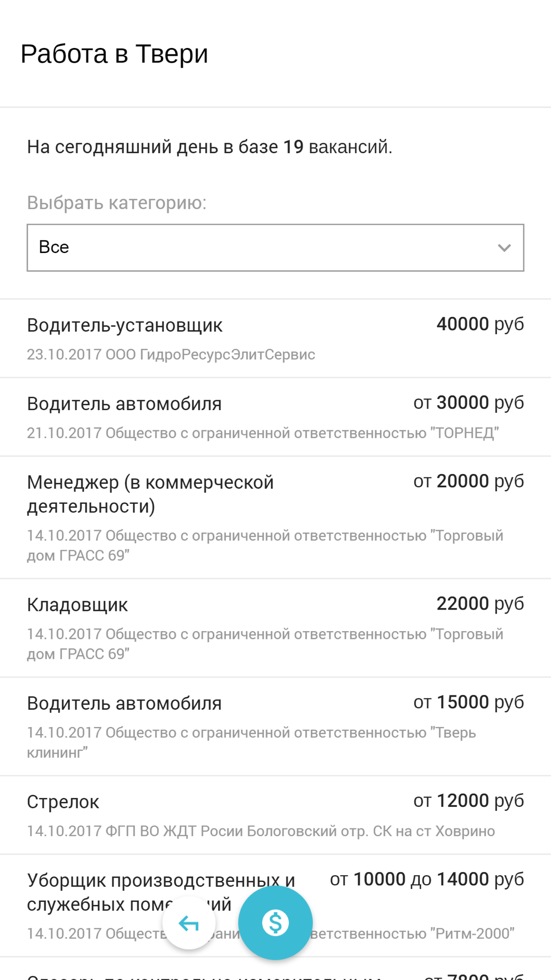
Task: Open Уборщик производственных и служебных помещений listing
Action: (x=275, y=906)
